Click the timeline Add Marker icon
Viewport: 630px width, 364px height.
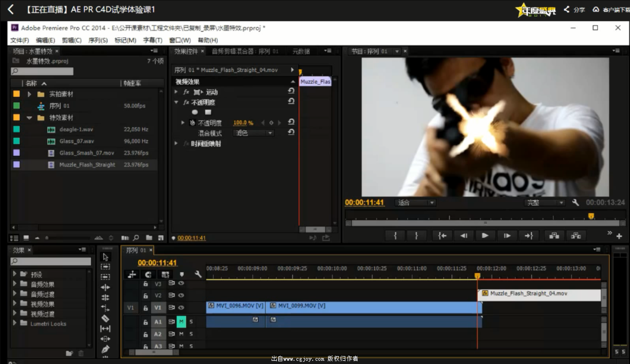(182, 275)
